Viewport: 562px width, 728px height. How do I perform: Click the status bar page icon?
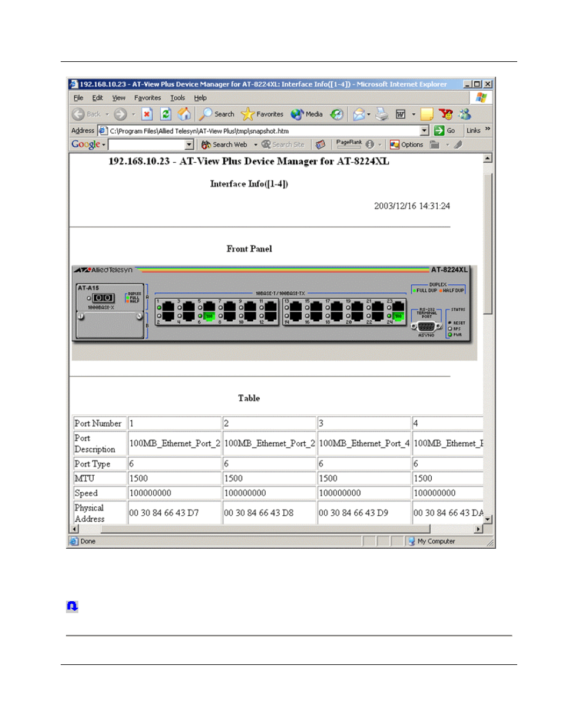point(74,541)
